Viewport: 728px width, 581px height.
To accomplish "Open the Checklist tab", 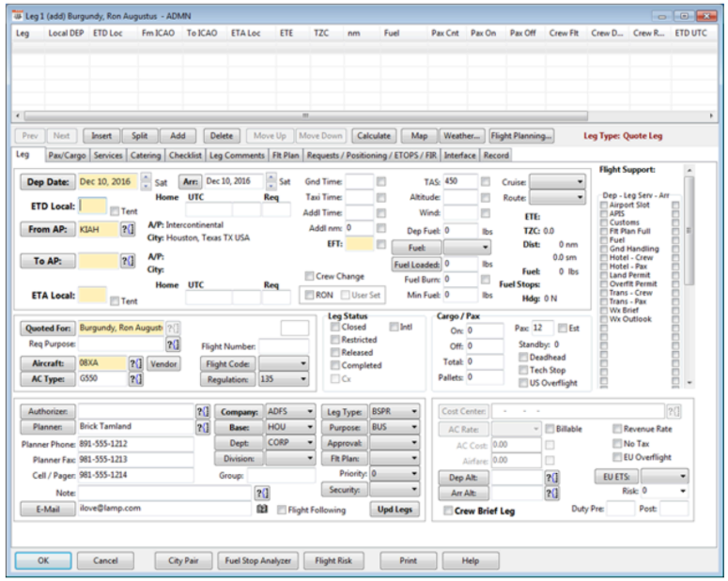I will tap(185, 156).
